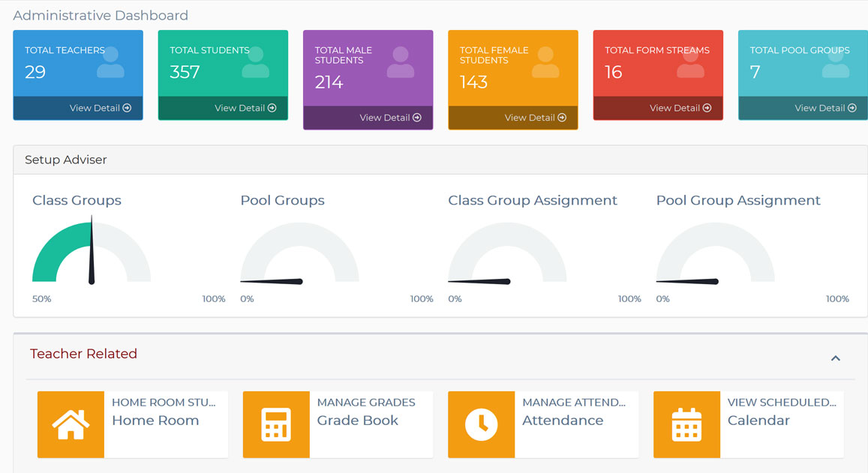Viewport: 868px width, 473px height.
Task: Click person icon in Total Form Streams card
Action: click(690, 63)
